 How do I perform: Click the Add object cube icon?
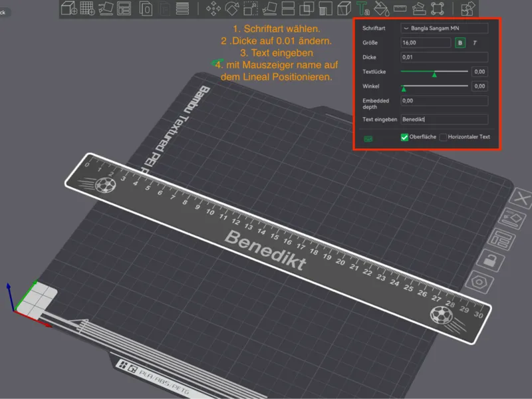pyautogui.click(x=69, y=8)
